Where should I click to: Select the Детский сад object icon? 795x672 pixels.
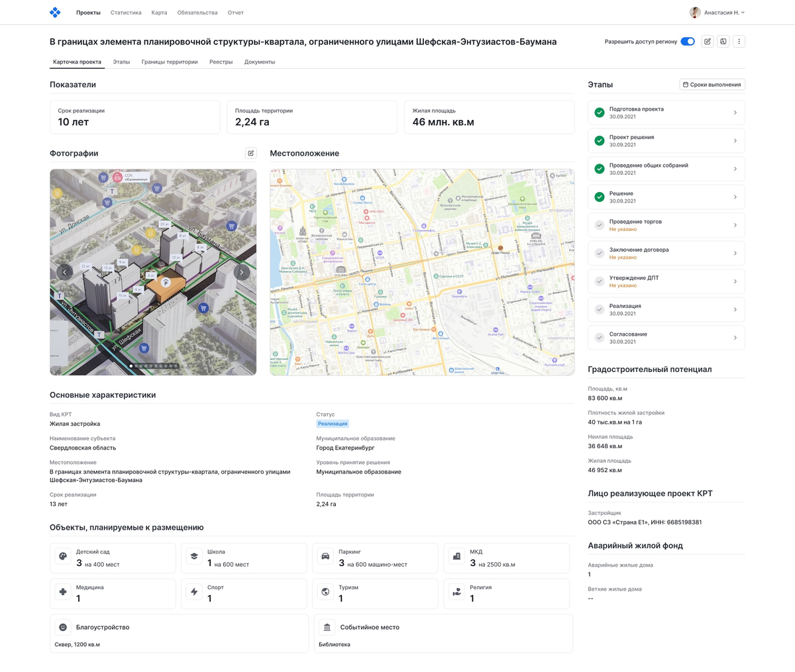[x=62, y=556]
